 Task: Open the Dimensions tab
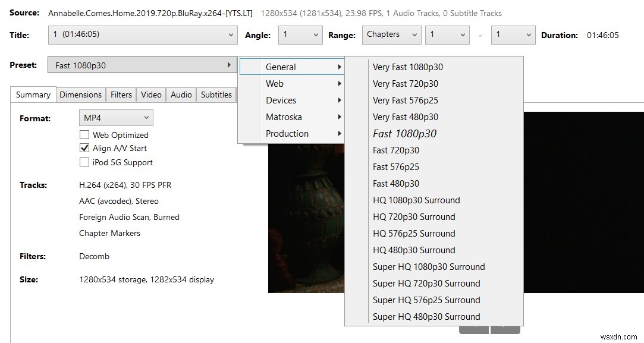click(81, 95)
